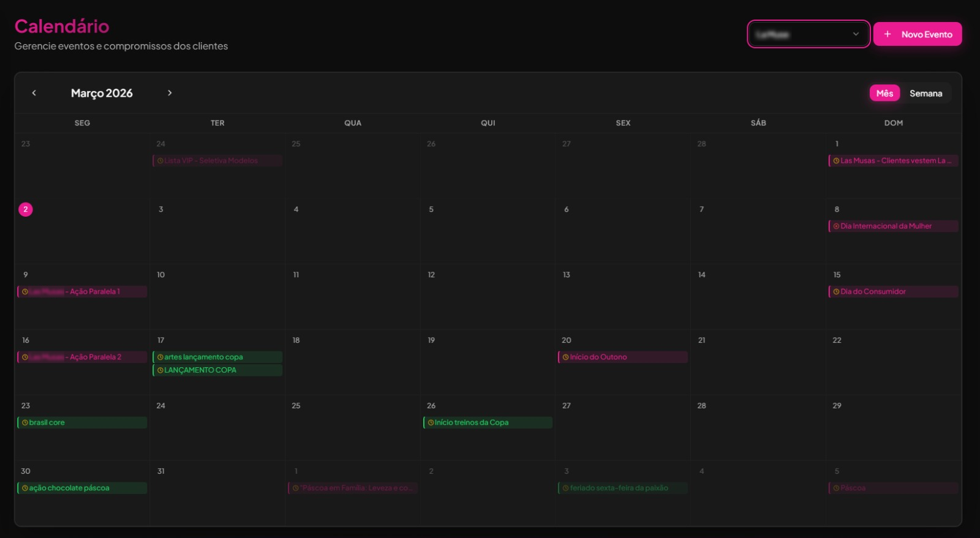Open LANÇAMENTO COPA event

tap(217, 370)
